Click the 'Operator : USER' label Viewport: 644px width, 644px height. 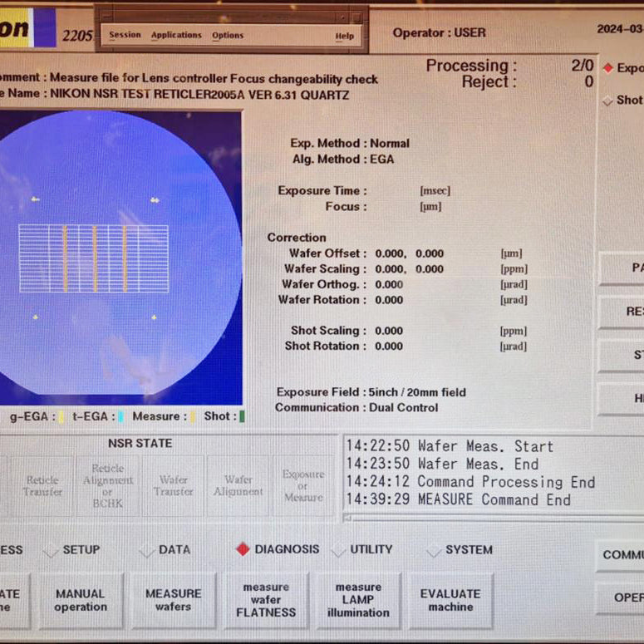(439, 33)
